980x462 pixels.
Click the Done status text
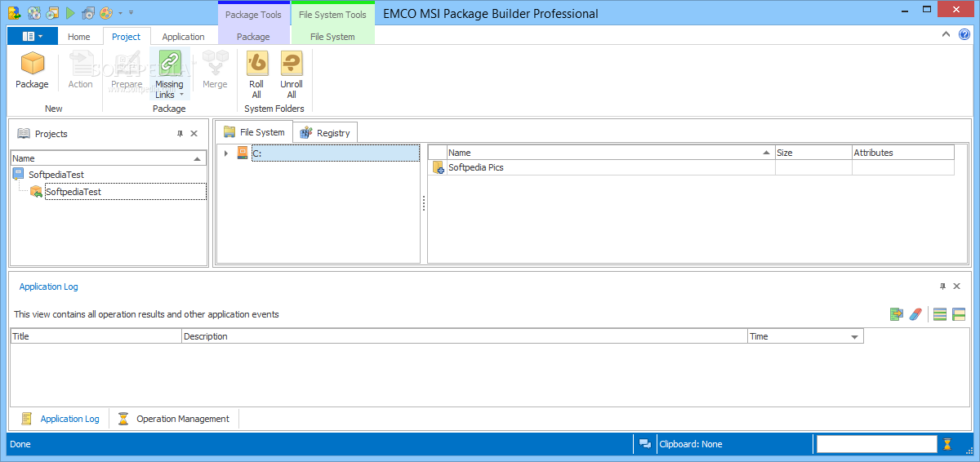point(20,444)
